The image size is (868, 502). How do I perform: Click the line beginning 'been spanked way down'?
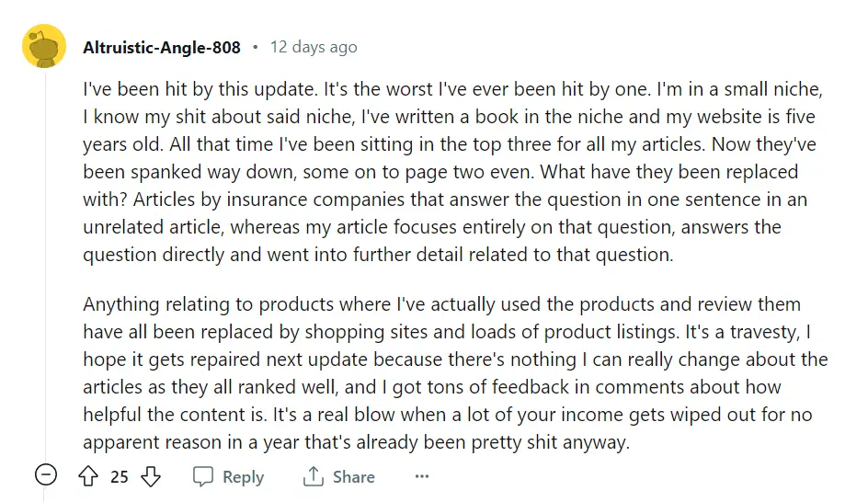tap(440, 172)
